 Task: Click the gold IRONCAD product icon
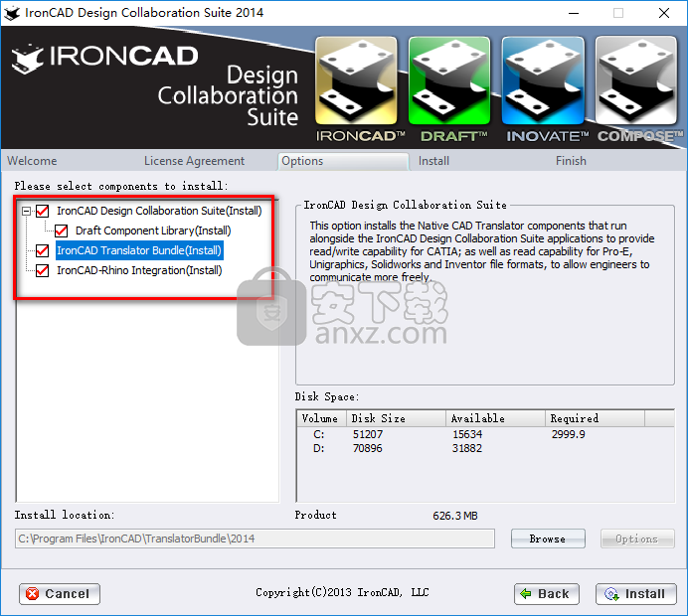coord(356,80)
